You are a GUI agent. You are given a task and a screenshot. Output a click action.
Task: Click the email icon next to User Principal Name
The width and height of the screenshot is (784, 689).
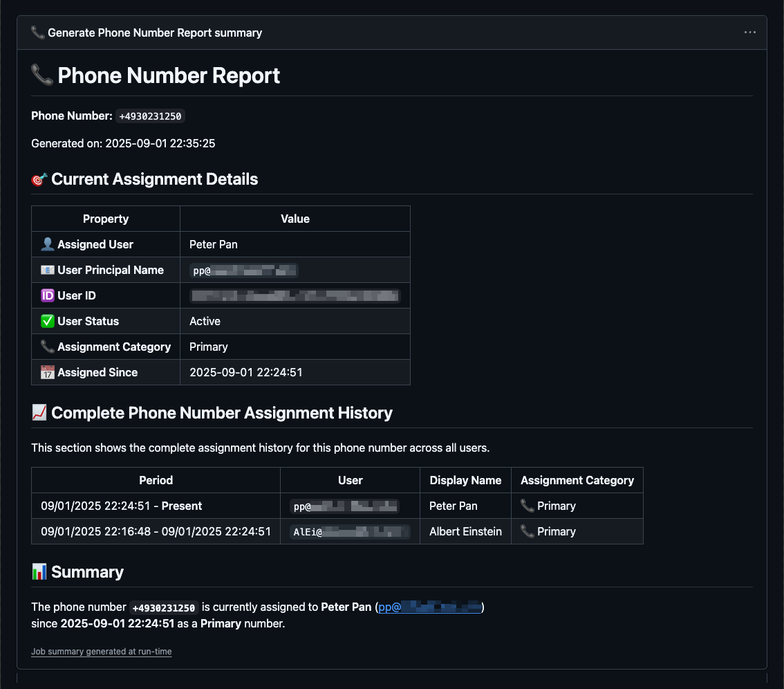(48, 270)
